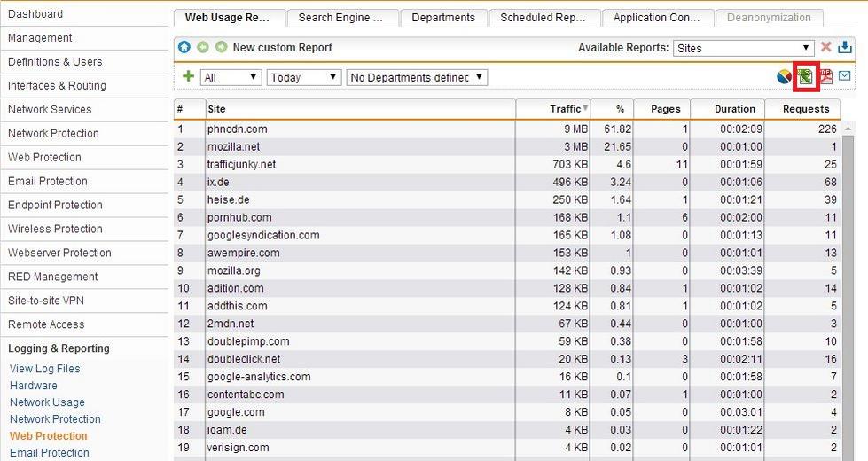
Task: Select the heise.de site row
Action: coord(506,199)
